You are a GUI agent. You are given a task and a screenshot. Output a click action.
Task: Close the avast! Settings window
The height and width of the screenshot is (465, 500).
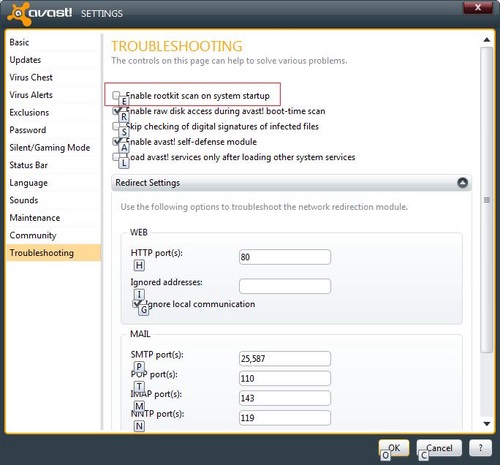point(478,8)
